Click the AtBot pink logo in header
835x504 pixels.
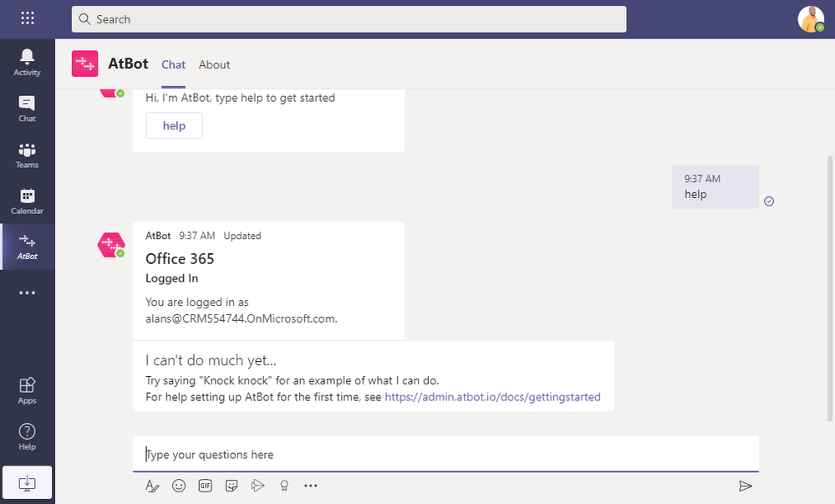[84, 64]
